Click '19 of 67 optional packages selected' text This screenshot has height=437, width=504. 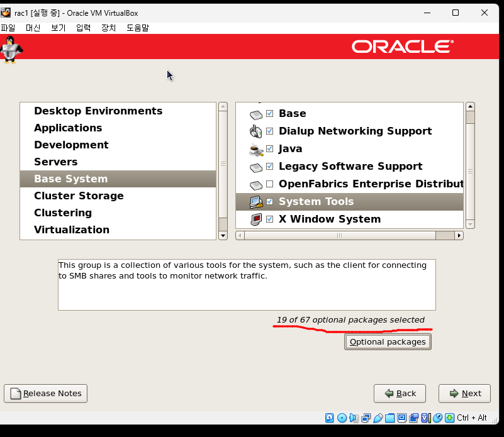click(x=350, y=320)
